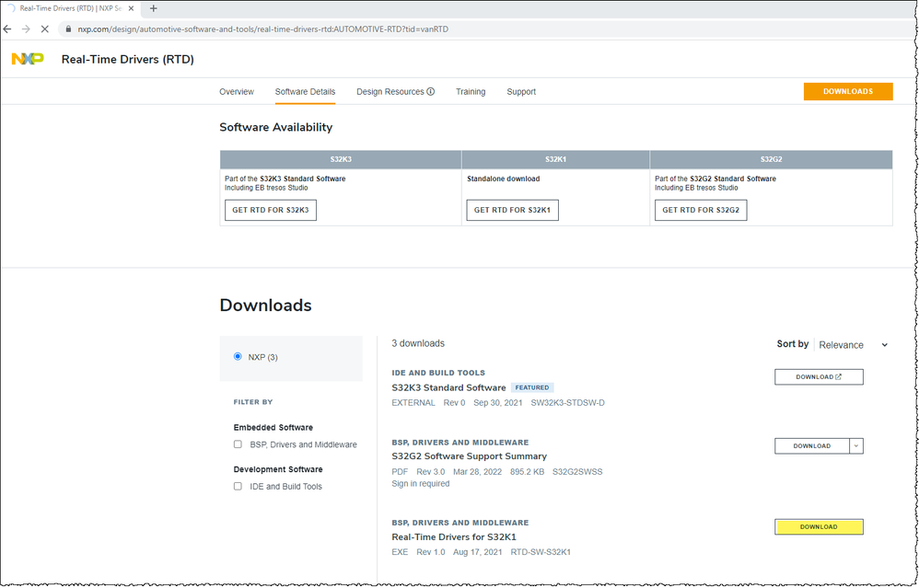The width and height of the screenshot is (919, 588).
Task: Check the IDE and Build Tools filter
Action: (x=238, y=487)
